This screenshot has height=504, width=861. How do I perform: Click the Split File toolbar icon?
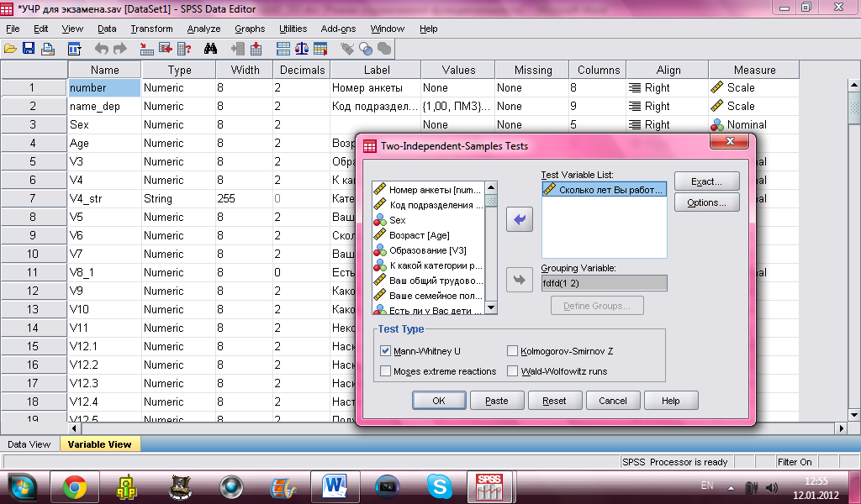point(283,49)
